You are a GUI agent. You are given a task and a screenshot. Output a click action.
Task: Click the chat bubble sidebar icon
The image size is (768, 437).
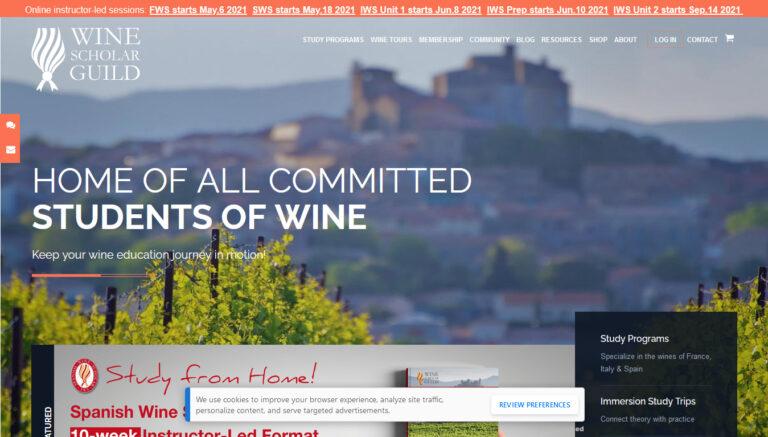click(10, 125)
